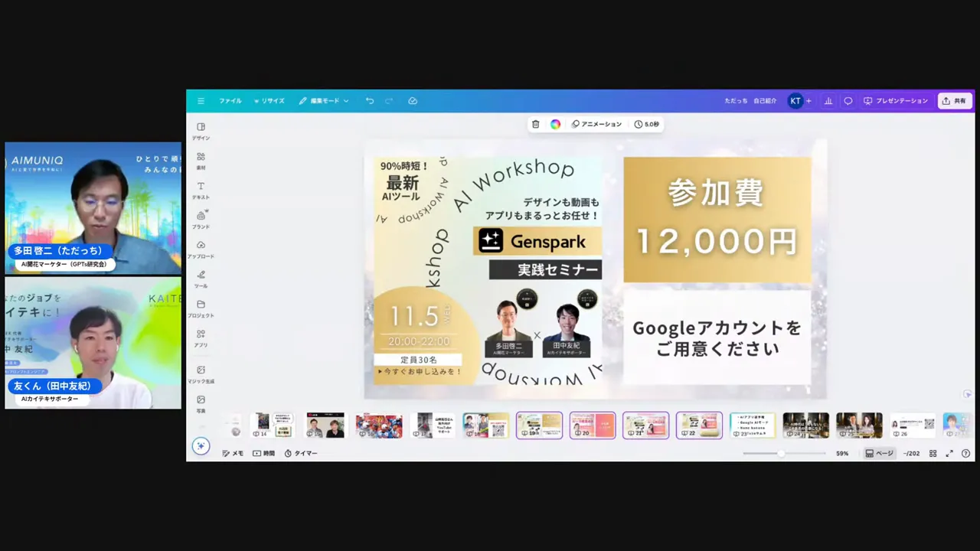Open the マジック生成 sidebar panel
The width and height of the screenshot is (980, 551).
coord(201,374)
